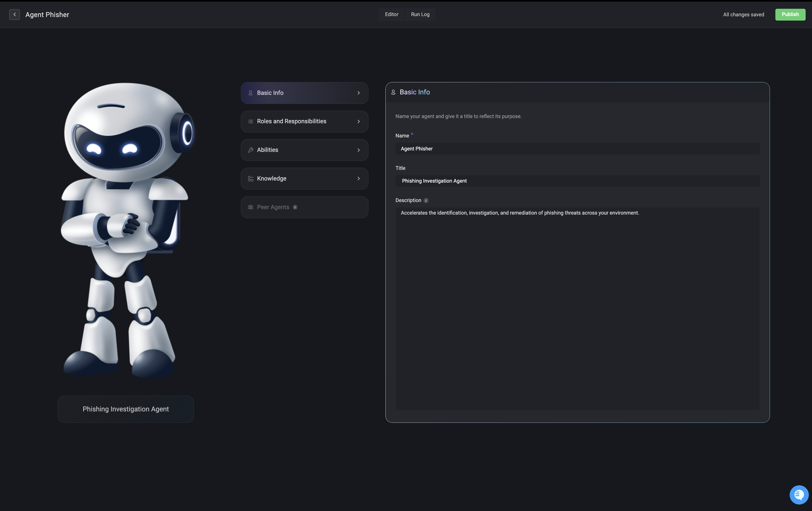The height and width of the screenshot is (511, 812).
Task: Click the Roles and Responsibilities list icon
Action: (251, 122)
